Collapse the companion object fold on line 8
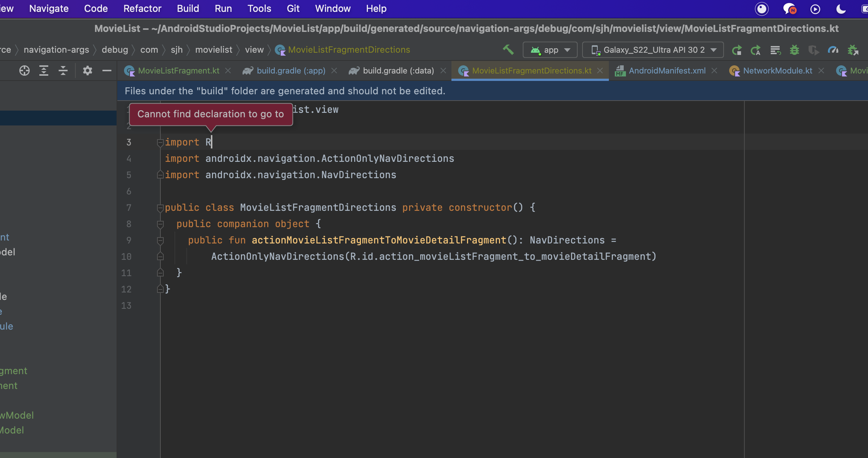 coord(160,224)
